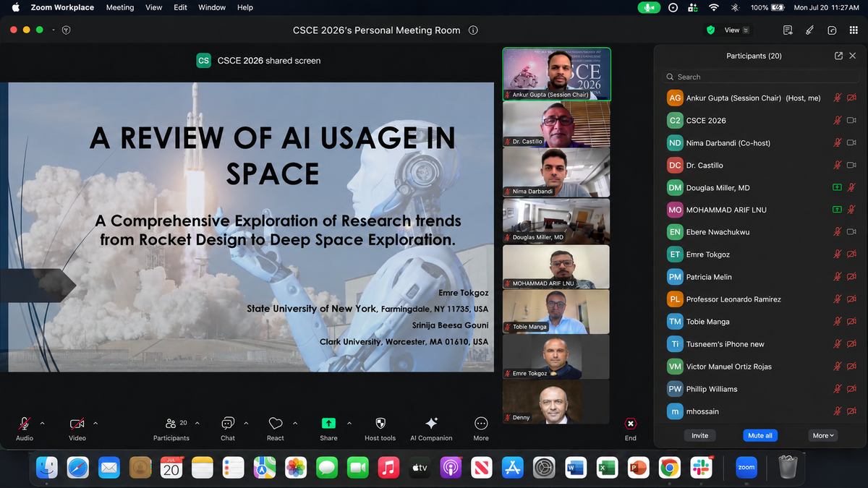
Task: Click the meeting info icon beside title
Action: pos(473,30)
